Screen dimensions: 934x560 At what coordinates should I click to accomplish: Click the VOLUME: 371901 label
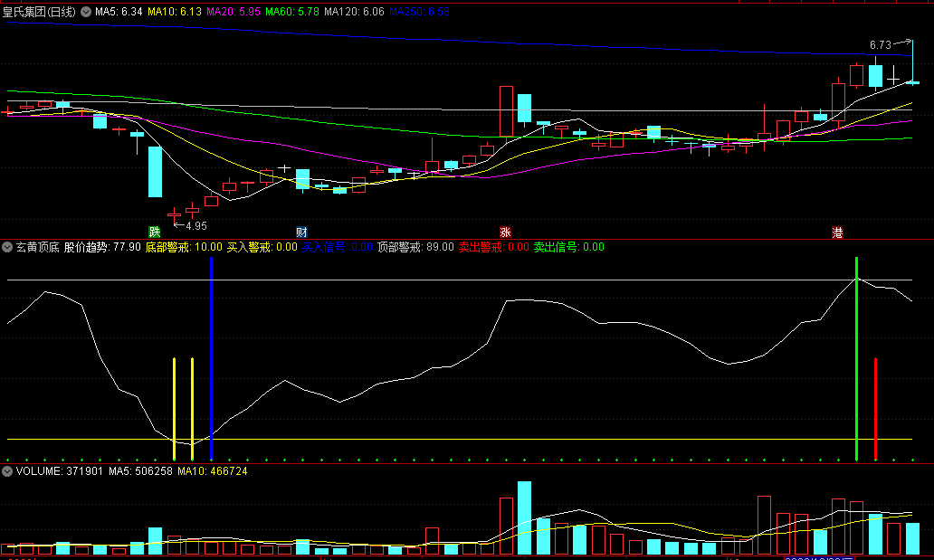[x=59, y=471]
